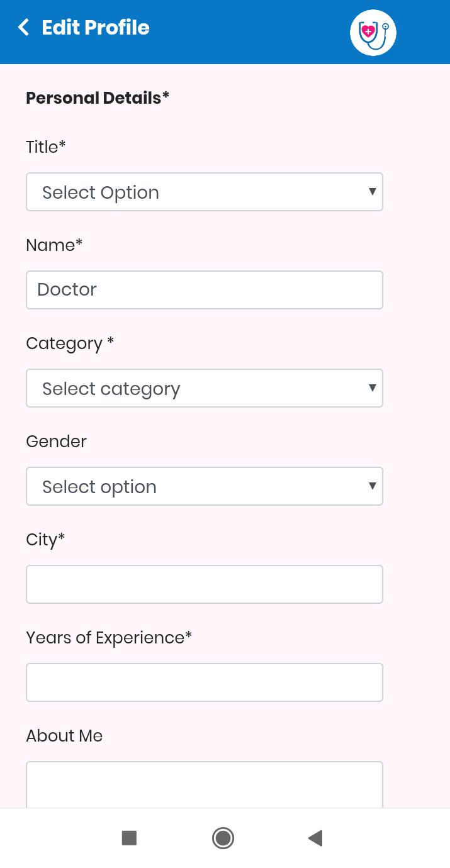The image size is (450, 868).
Task: Click the City input field
Action: point(205,584)
